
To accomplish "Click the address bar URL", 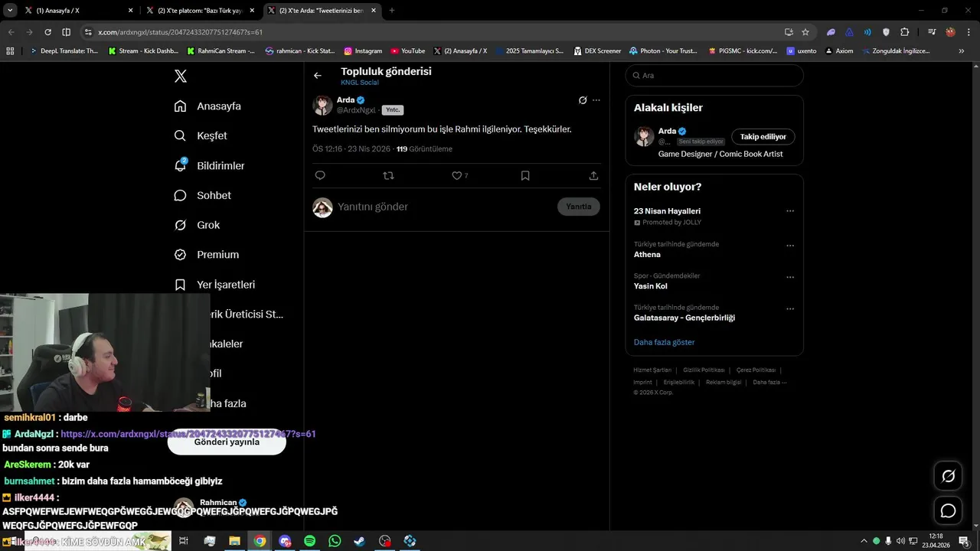I will tap(181, 32).
